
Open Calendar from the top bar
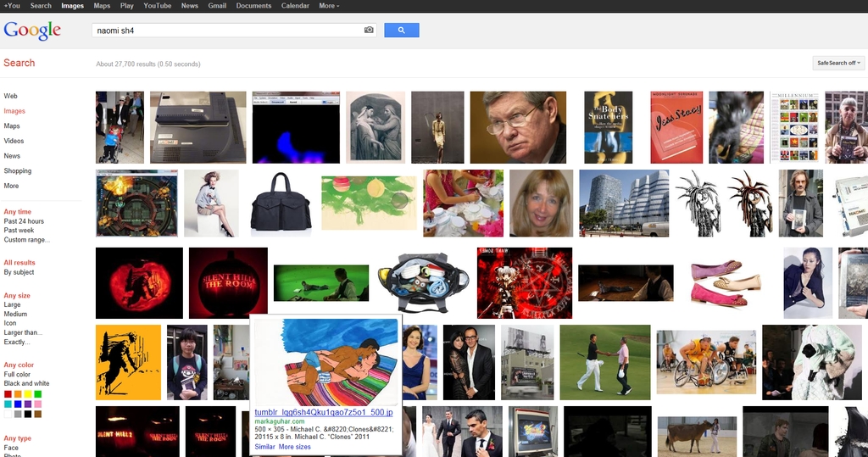point(295,6)
